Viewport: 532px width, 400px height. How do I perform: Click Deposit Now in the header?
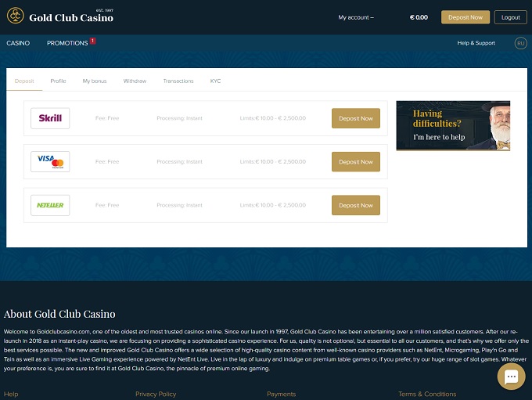(x=465, y=17)
